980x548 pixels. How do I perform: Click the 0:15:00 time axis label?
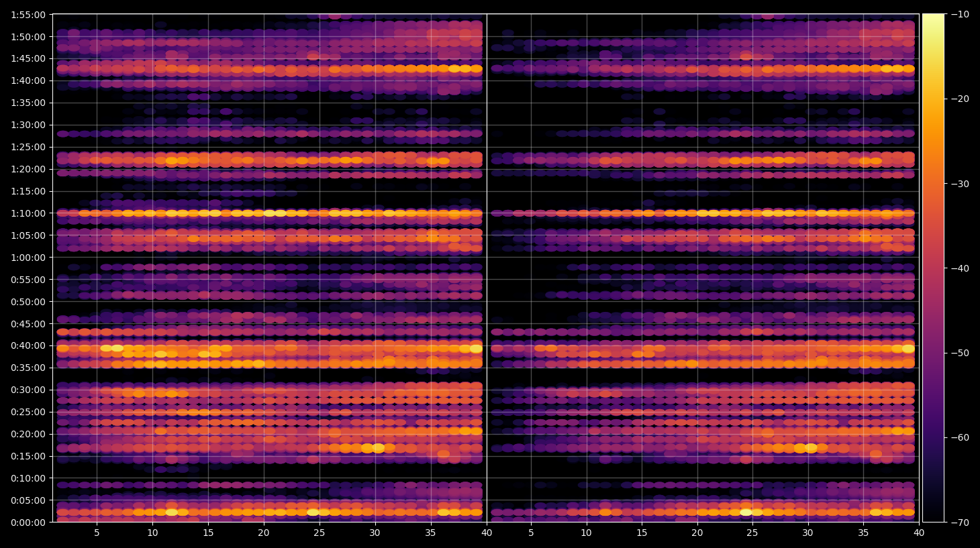pyautogui.click(x=28, y=456)
